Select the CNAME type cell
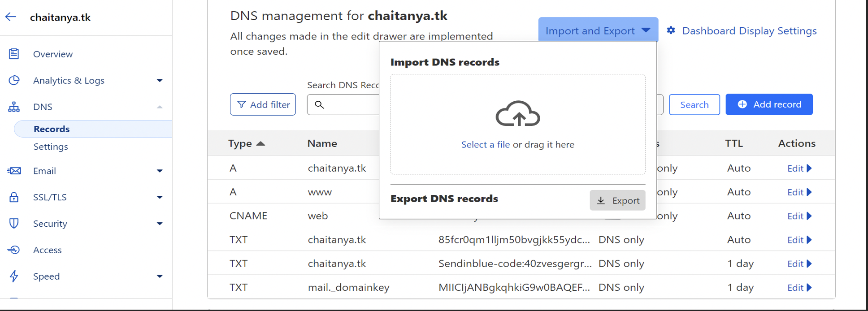Viewport: 868px width, 311px height. pyautogui.click(x=248, y=216)
